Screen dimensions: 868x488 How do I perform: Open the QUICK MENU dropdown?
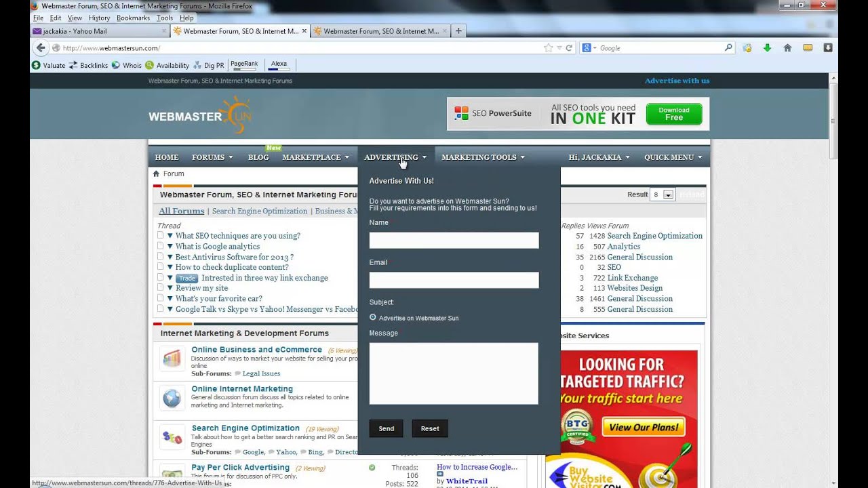(673, 157)
